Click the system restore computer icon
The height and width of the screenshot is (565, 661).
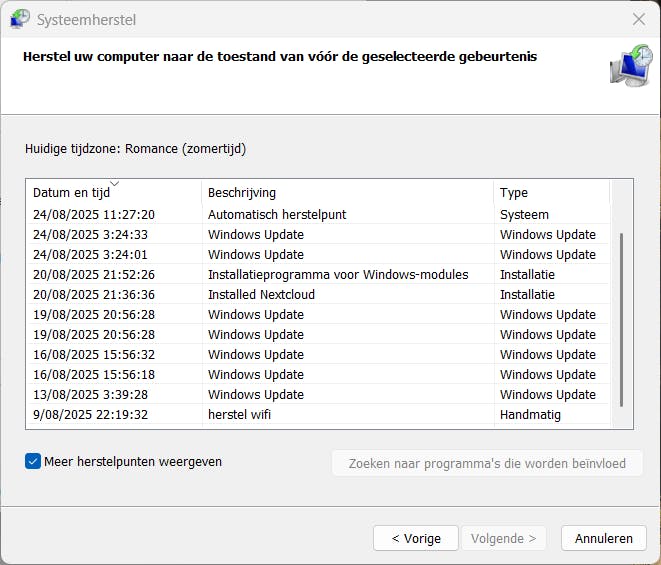pyautogui.click(x=630, y=66)
